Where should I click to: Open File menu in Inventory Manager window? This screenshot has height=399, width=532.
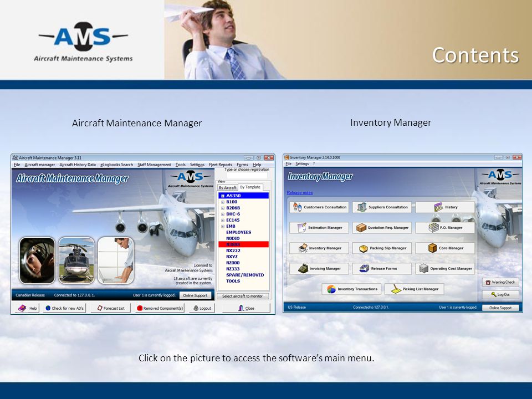pos(288,163)
